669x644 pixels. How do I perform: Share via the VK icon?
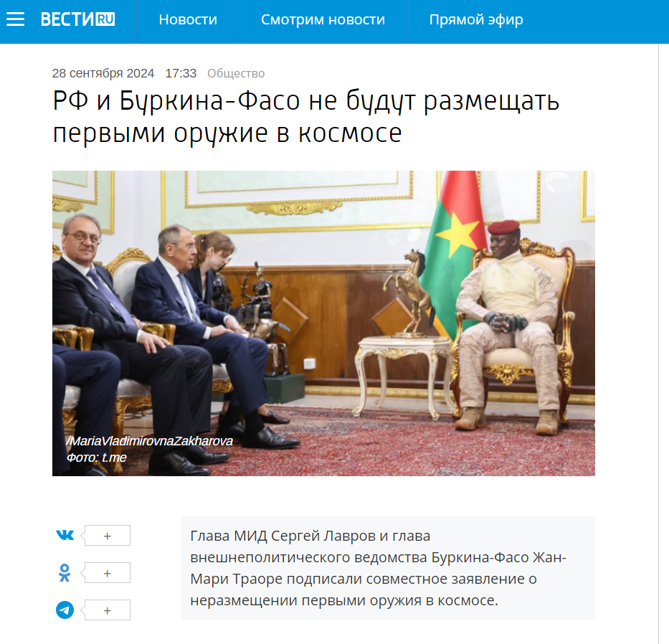(x=65, y=535)
